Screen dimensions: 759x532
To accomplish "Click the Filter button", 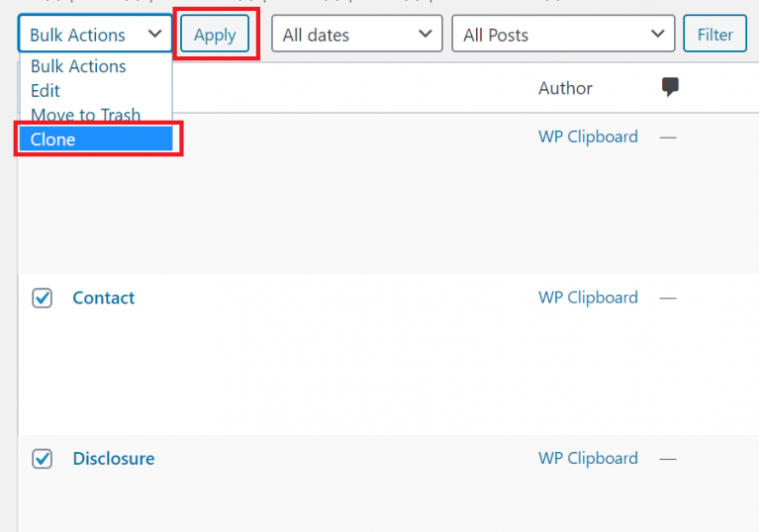I will (x=714, y=35).
